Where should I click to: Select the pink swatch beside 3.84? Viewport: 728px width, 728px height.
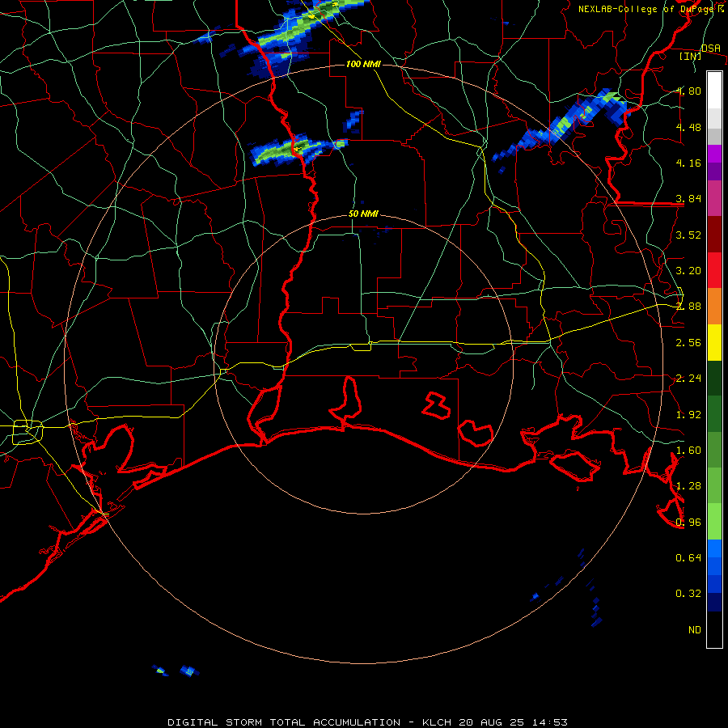714,198
